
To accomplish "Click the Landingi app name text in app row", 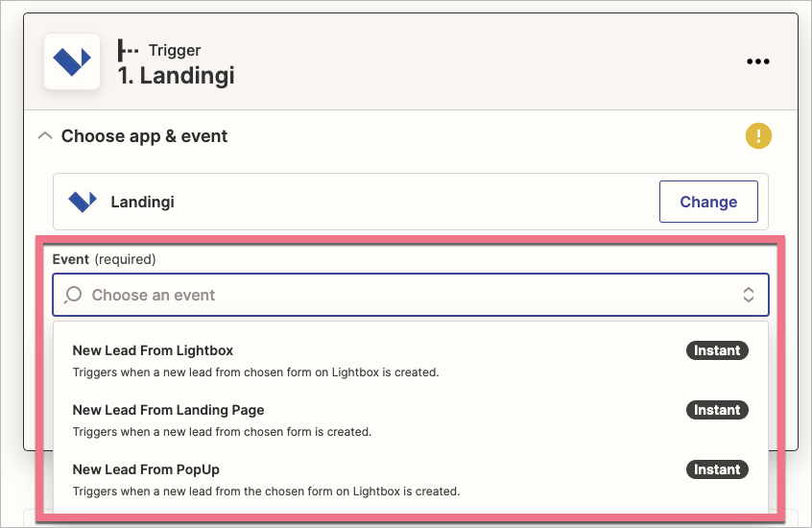I will coord(143,202).
